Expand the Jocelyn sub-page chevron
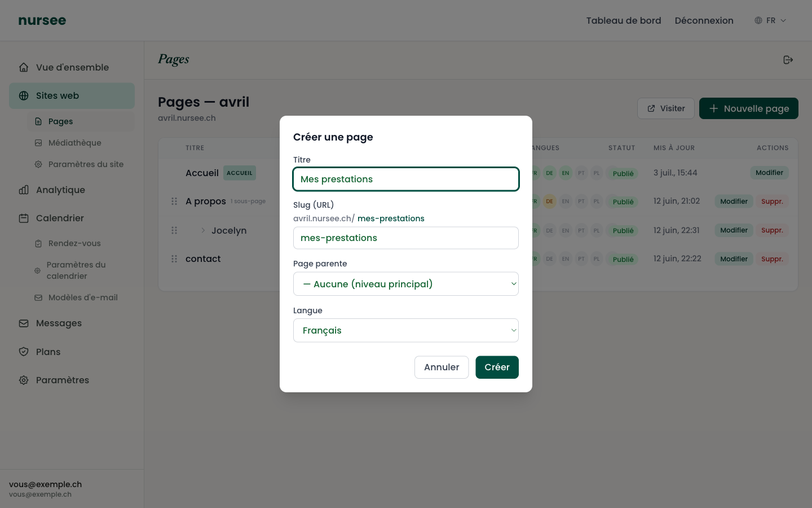The width and height of the screenshot is (812, 508). 203,230
